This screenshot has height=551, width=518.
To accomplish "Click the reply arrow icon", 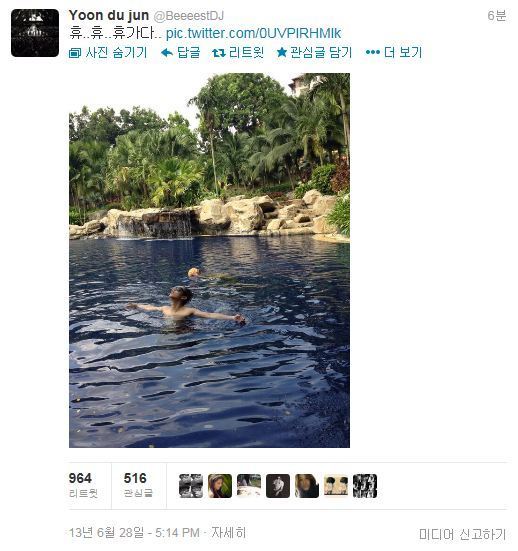I will coord(167,53).
